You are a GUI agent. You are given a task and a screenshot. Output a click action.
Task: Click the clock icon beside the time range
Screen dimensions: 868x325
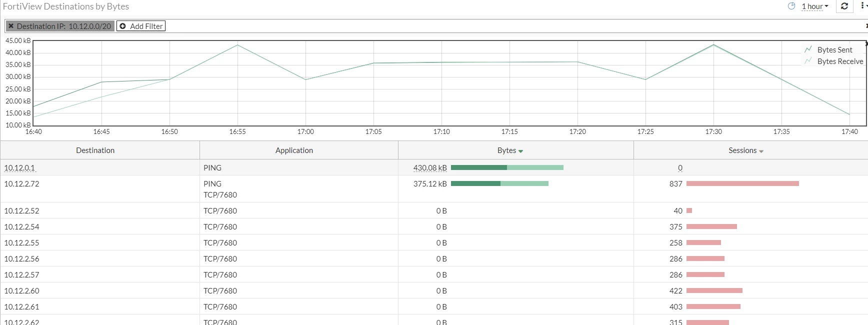tap(791, 6)
